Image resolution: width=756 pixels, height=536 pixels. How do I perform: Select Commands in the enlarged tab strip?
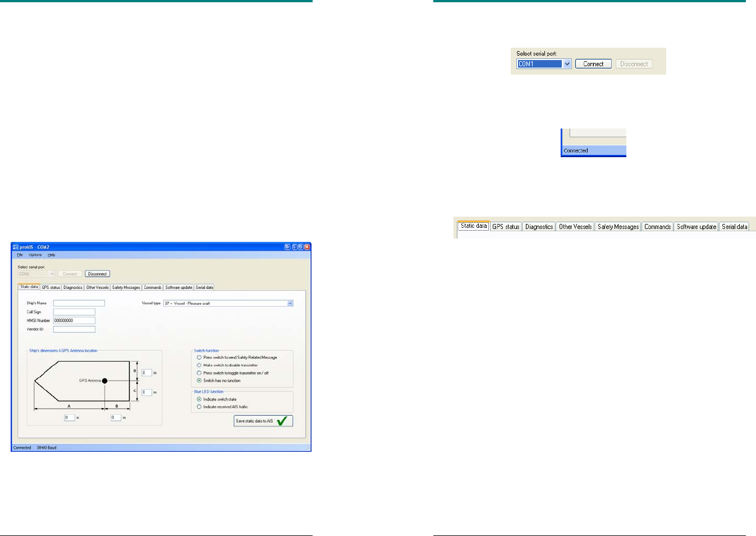pyautogui.click(x=658, y=227)
